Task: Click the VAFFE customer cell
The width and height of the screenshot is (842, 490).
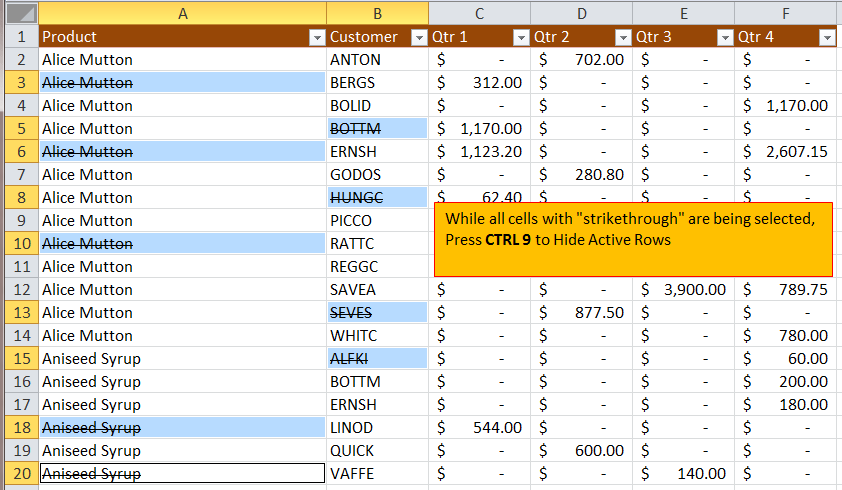Action: coord(377,473)
